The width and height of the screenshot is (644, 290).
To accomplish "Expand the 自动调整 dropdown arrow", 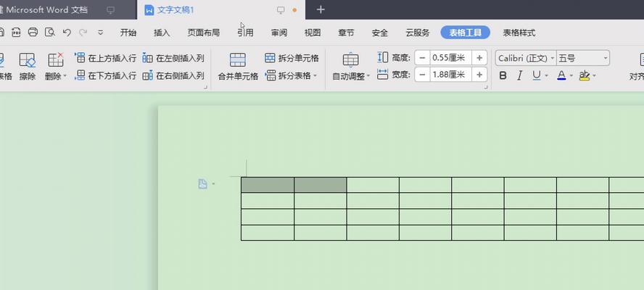I will [x=368, y=76].
